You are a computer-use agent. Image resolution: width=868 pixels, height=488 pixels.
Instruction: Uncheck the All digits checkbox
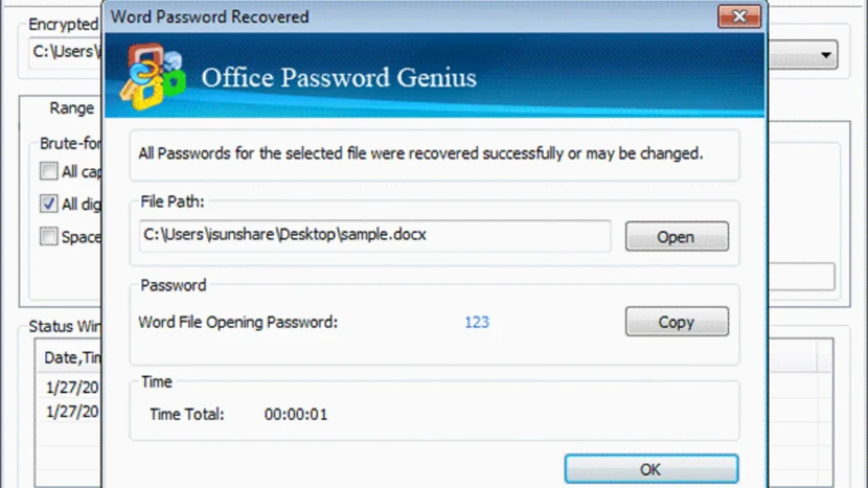48,203
